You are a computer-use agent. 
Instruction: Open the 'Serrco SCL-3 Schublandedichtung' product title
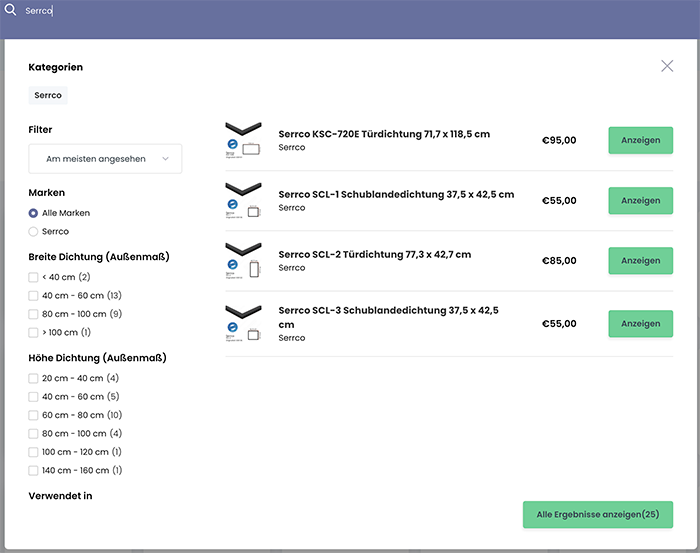388,317
